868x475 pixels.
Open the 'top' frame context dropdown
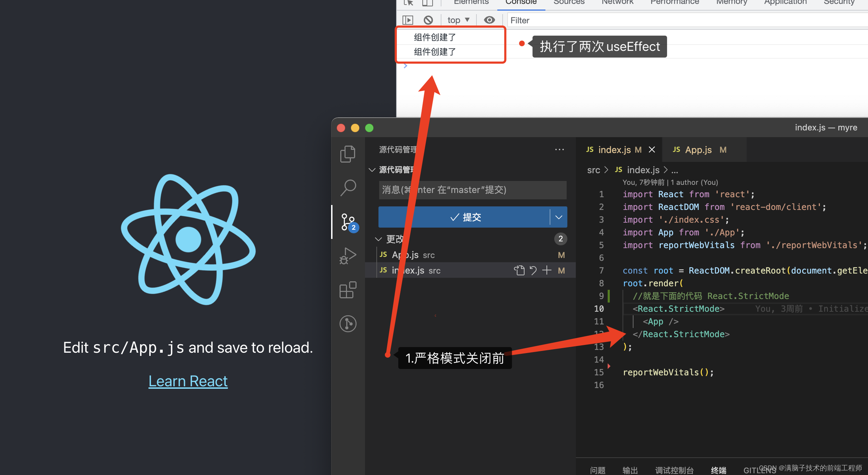point(458,20)
